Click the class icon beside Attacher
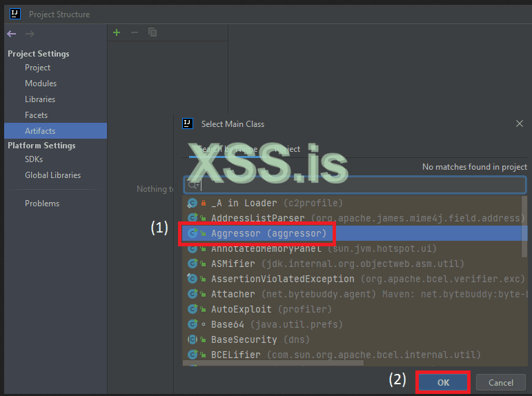Viewport: 532px width, 396px height. pyautogui.click(x=193, y=293)
